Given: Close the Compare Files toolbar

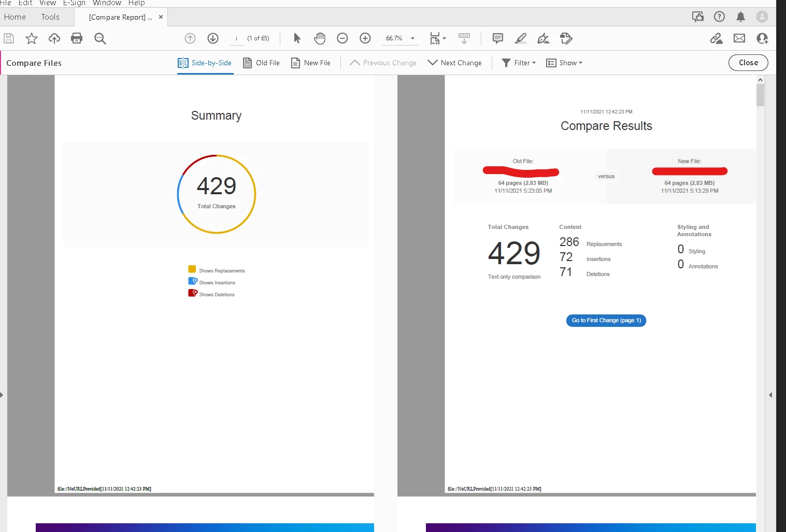Looking at the screenshot, I should click(748, 63).
